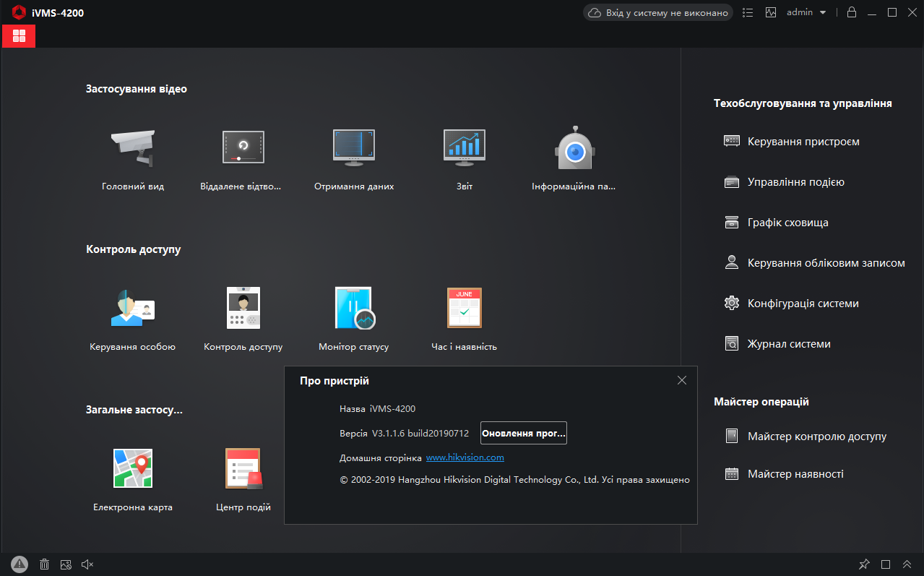
Task: Open the Час і наявність calendar icon
Action: coord(464,309)
